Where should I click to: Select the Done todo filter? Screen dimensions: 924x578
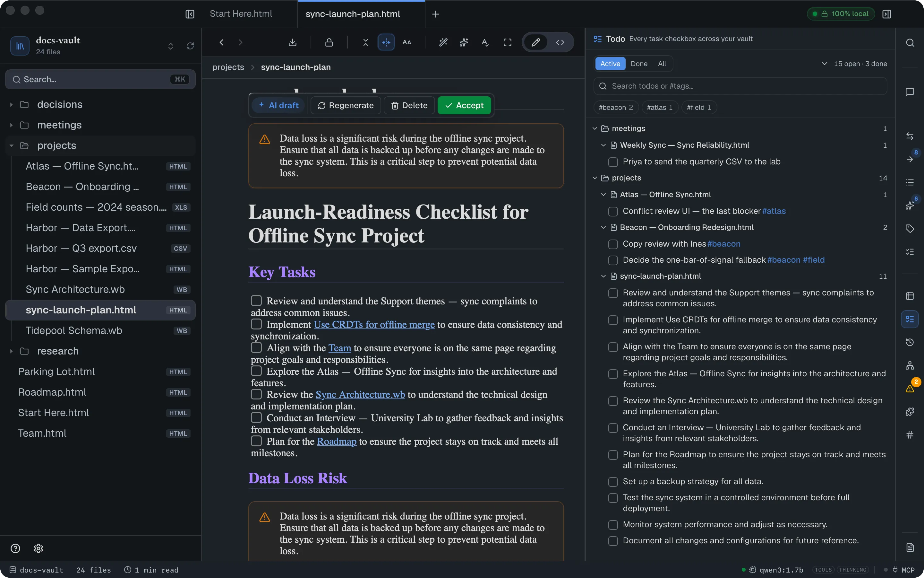click(639, 64)
